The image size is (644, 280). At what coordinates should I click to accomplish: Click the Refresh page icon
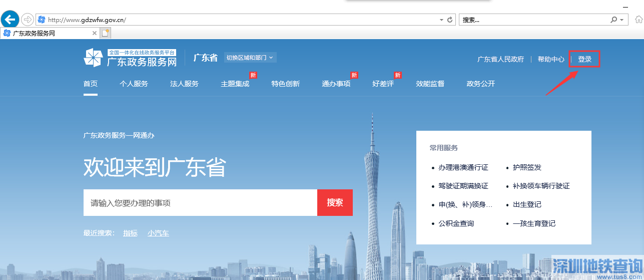[x=450, y=20]
